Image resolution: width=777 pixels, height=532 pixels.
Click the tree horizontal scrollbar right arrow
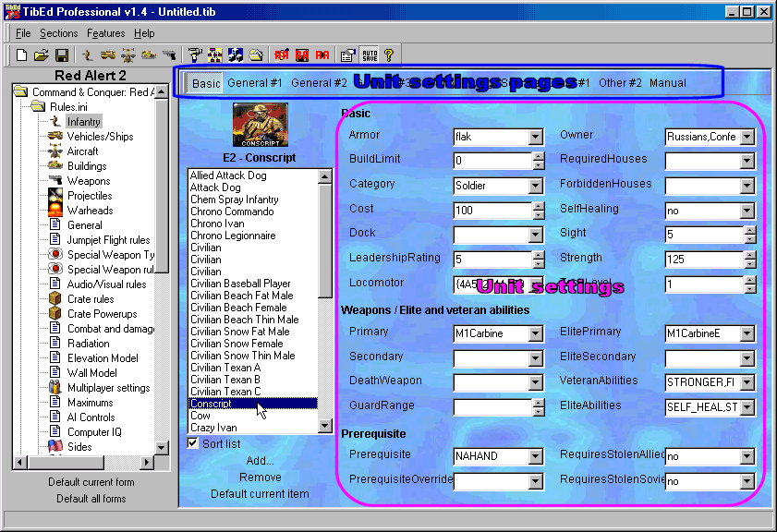click(x=147, y=462)
